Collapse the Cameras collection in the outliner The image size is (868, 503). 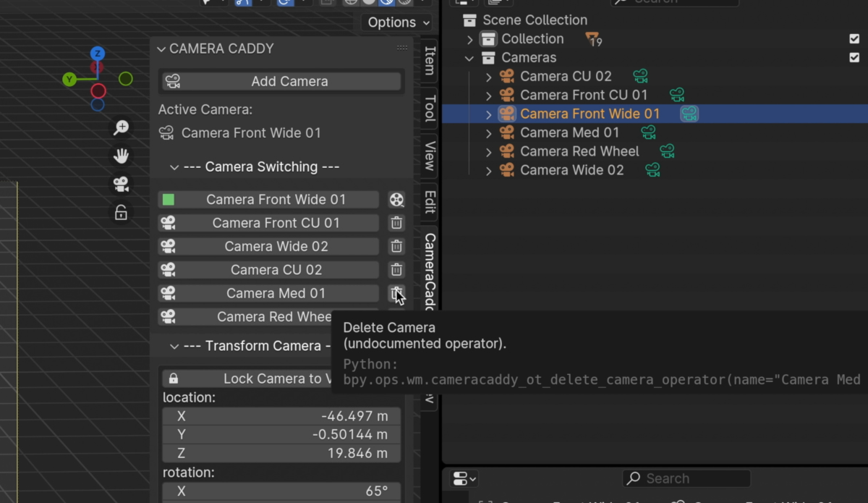[469, 58]
